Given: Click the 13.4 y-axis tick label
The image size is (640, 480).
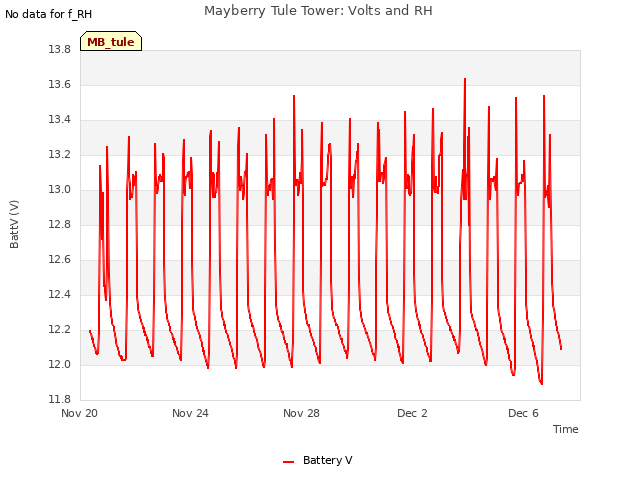Looking at the screenshot, I should pos(60,120).
